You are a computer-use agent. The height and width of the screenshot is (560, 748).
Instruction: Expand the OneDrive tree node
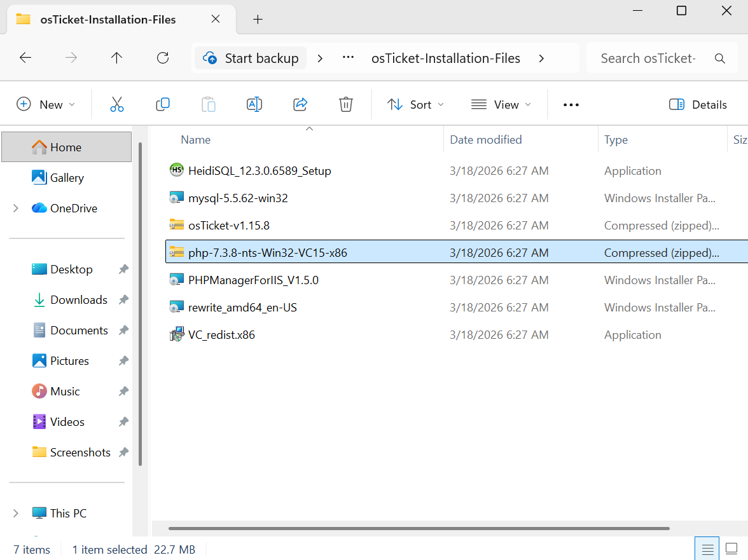pos(16,208)
